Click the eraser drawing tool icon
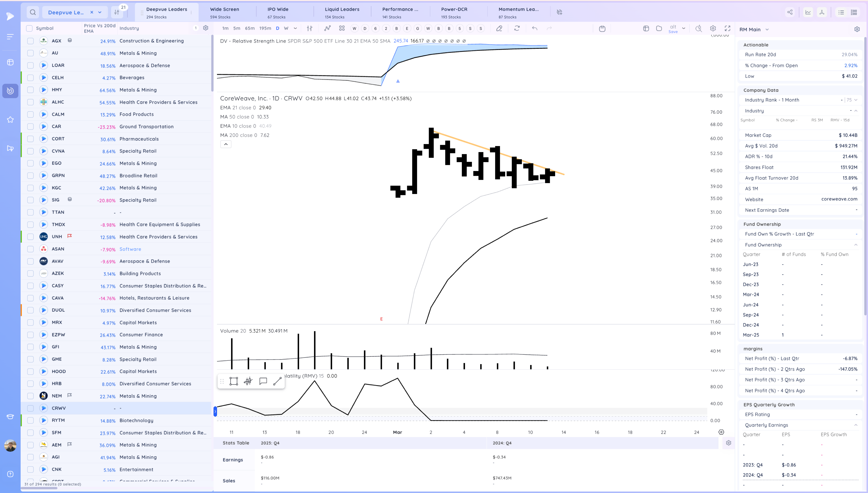 [x=499, y=28]
